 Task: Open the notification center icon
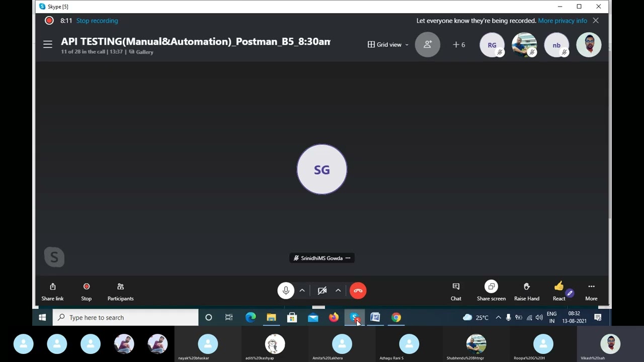click(x=598, y=317)
